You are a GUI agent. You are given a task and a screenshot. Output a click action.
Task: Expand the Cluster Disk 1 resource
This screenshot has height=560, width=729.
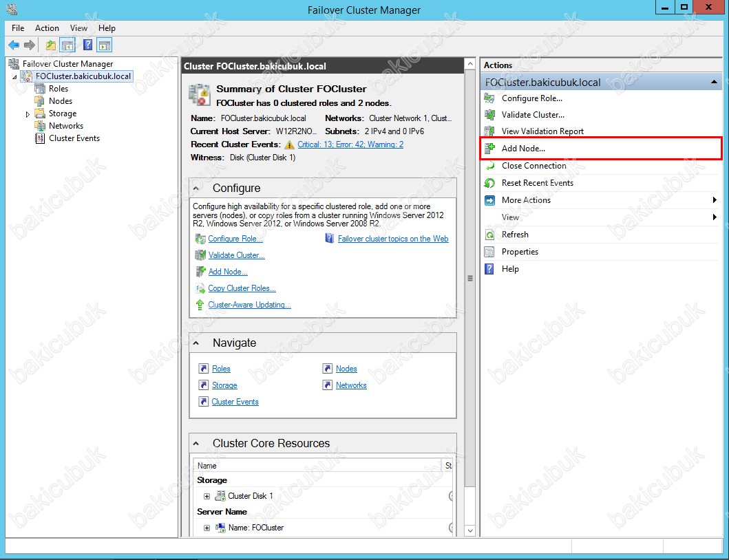207,496
